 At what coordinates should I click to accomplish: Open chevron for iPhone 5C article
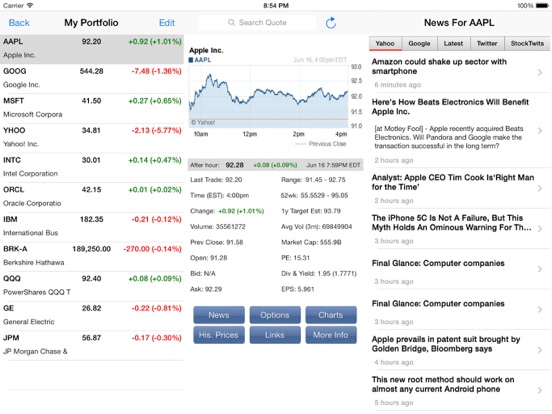tap(540, 229)
